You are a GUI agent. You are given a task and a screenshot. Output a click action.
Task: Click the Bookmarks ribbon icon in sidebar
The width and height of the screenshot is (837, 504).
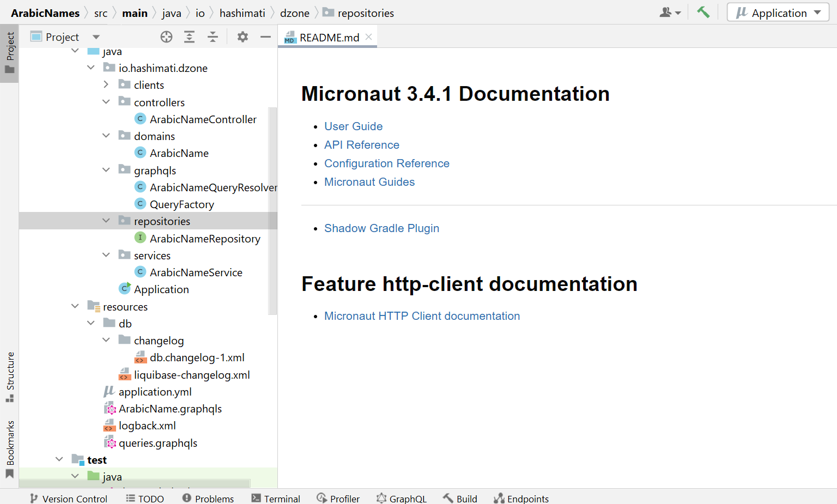point(9,473)
